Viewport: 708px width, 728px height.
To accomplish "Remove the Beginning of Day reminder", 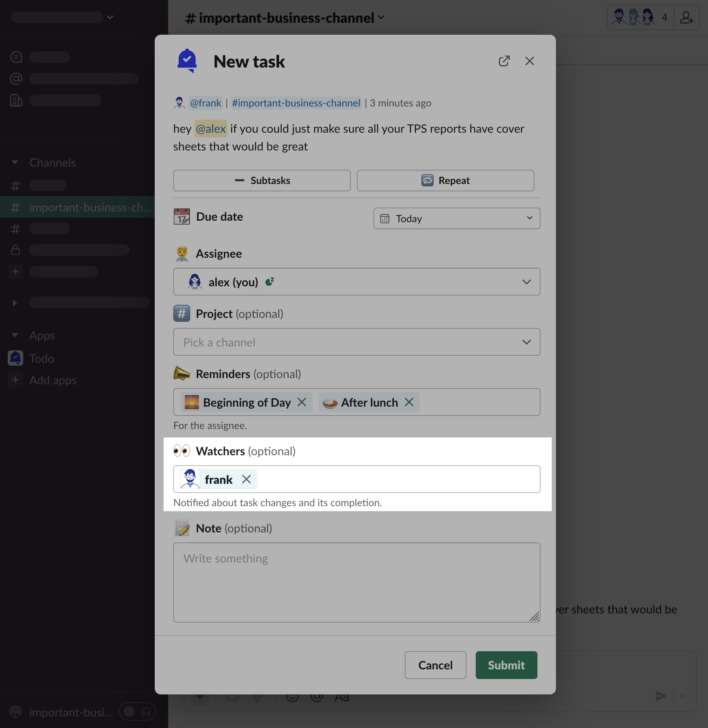I will pyautogui.click(x=302, y=402).
